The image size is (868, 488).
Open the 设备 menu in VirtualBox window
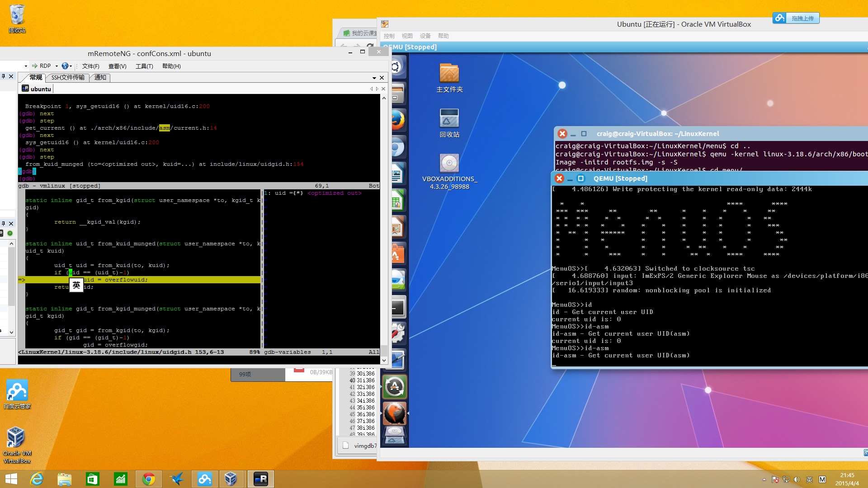click(425, 36)
